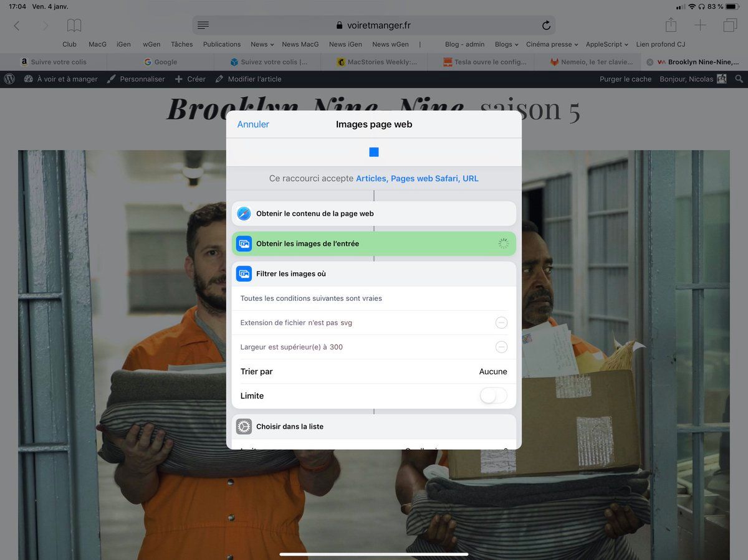Open the Safari bookmarks book icon

tap(74, 26)
